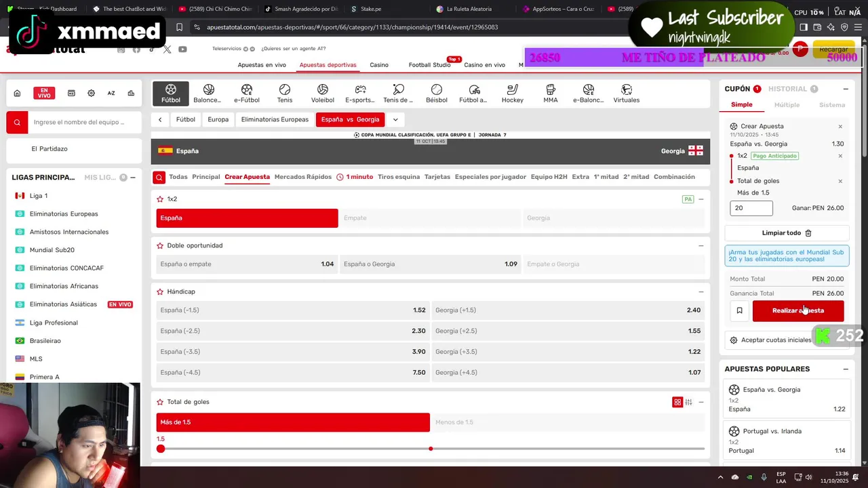Click the bookmark icon beside Realizar Apuesta
Viewport: 868px width, 488px height.
click(739, 310)
